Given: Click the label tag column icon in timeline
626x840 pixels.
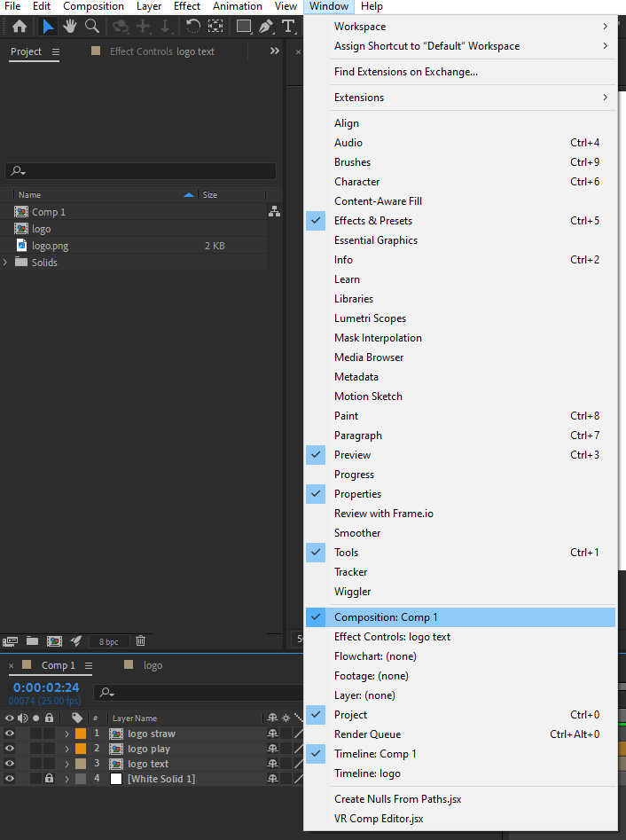Looking at the screenshot, I should 77,718.
